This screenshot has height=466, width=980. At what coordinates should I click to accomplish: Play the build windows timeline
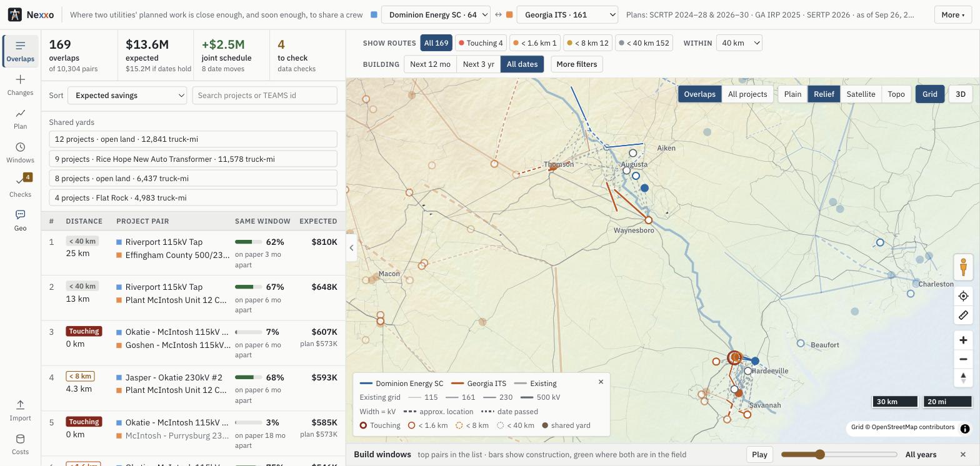(759, 455)
